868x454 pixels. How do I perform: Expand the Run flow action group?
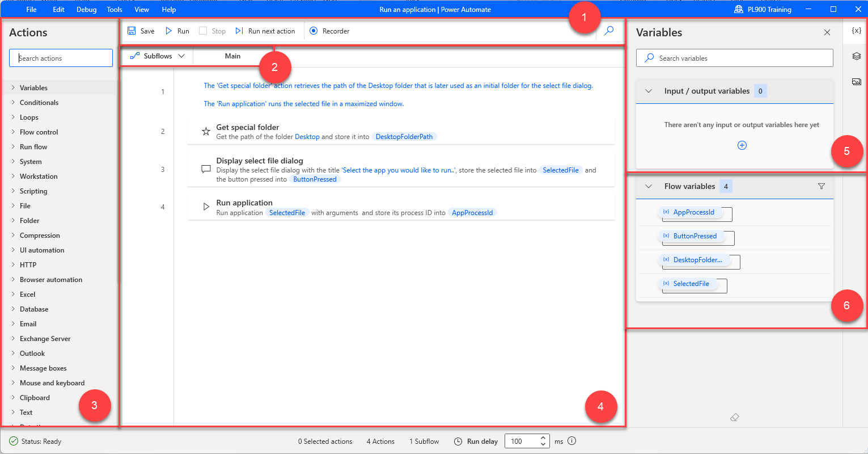(13, 146)
